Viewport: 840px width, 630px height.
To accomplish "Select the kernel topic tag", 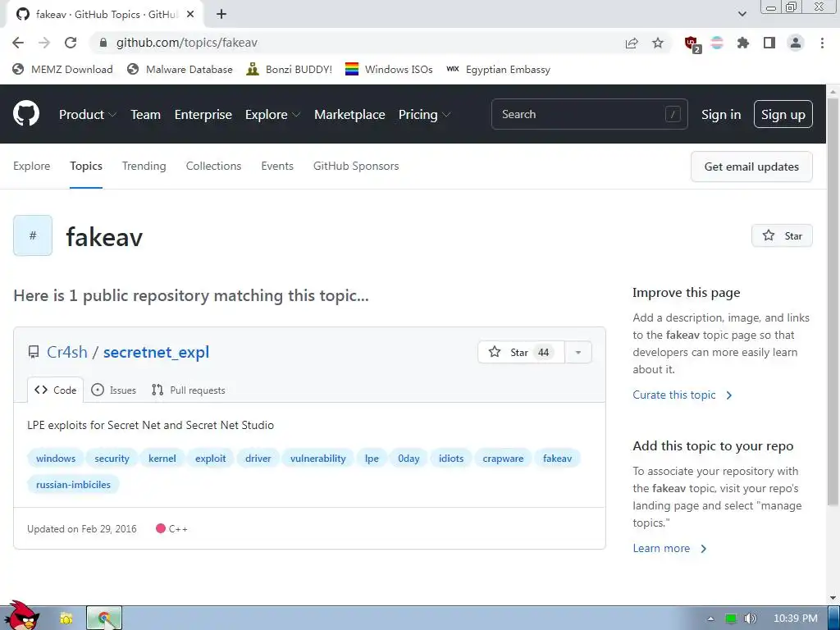I will click(x=162, y=458).
